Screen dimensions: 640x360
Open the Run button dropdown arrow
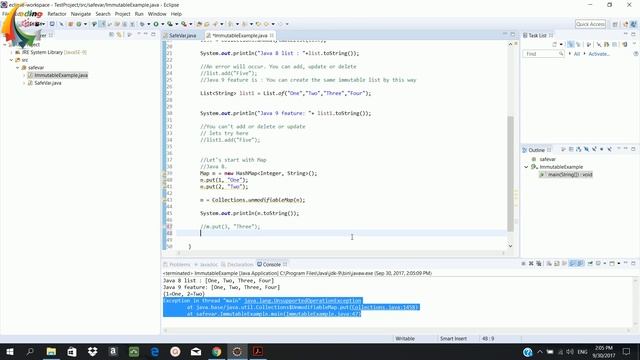(162, 24)
